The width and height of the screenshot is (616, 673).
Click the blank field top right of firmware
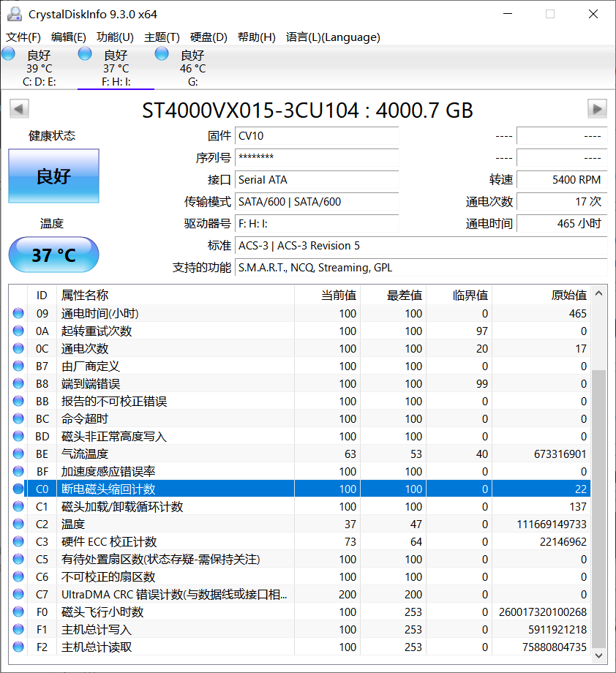coord(562,136)
